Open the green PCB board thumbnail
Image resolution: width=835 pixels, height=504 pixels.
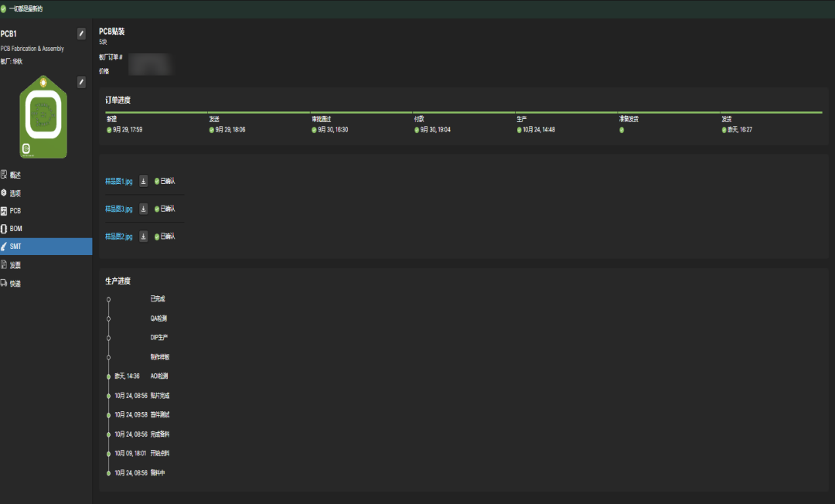[43, 117]
